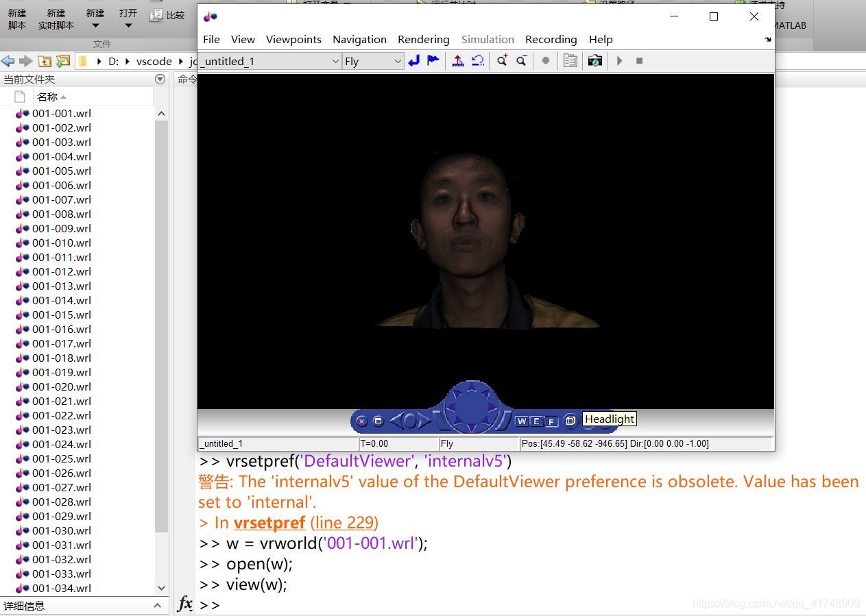Screen dimensions: 866x616
Task: Click the previous viewpoint left arrow
Action: [396, 421]
